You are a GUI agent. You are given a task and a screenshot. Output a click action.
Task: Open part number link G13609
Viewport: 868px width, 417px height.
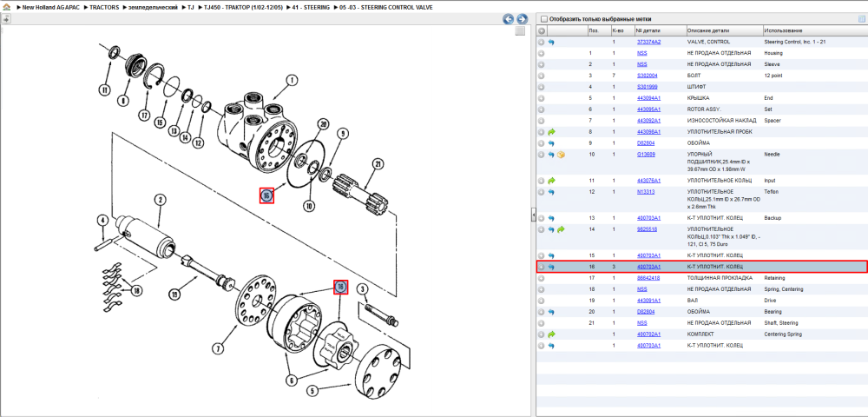(x=646, y=155)
